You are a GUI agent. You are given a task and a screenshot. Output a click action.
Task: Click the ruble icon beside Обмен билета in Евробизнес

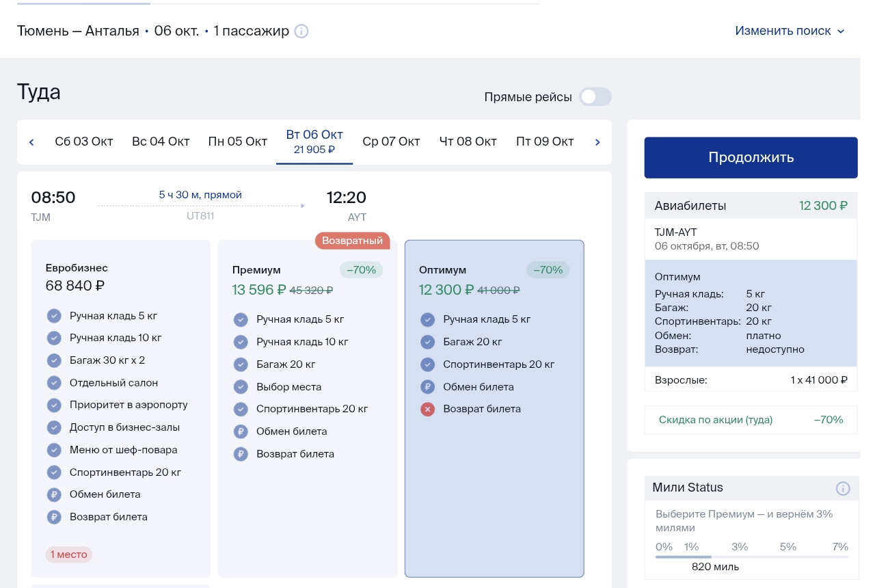[x=54, y=494]
